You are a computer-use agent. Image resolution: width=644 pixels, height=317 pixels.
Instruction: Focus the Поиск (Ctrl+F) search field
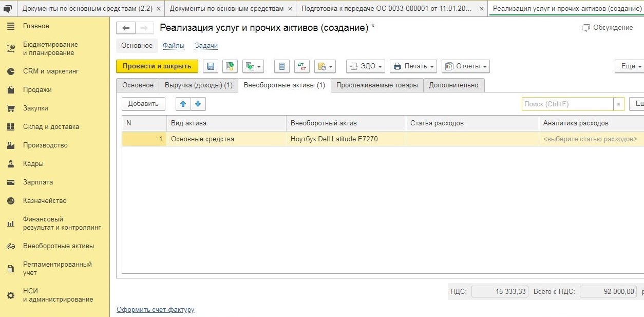567,104
